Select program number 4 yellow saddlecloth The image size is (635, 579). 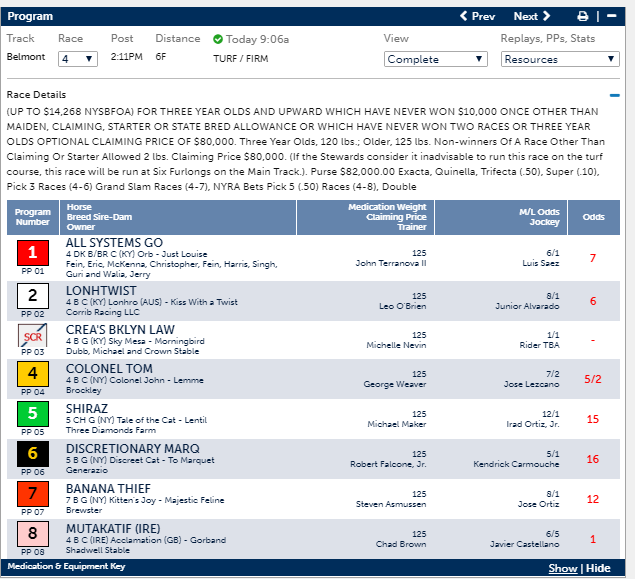[x=32, y=375]
